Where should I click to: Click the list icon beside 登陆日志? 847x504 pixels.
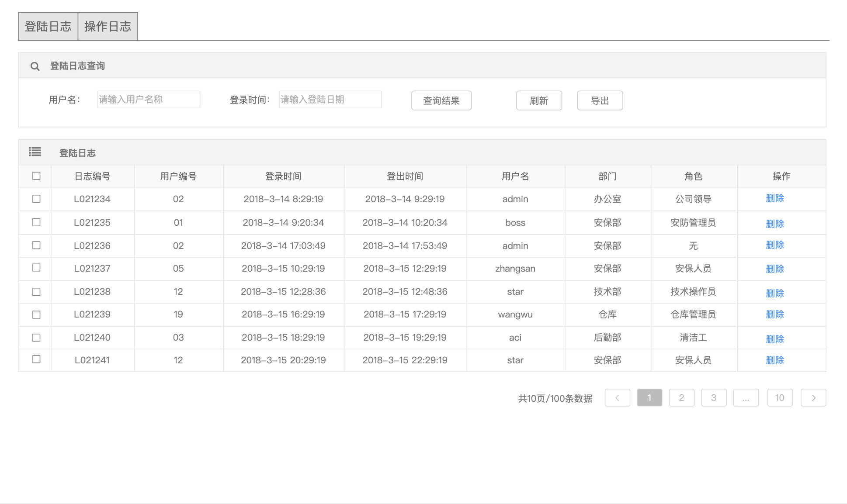(x=35, y=152)
